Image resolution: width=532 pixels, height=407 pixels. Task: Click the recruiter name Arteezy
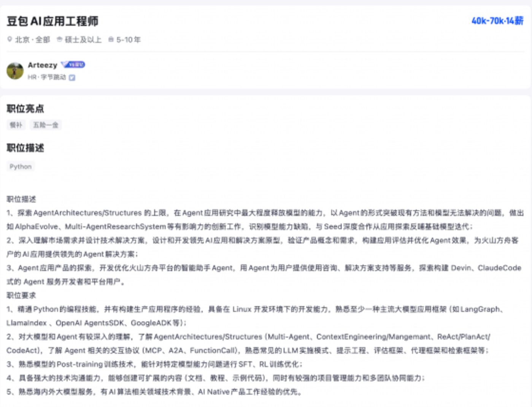[42, 65]
